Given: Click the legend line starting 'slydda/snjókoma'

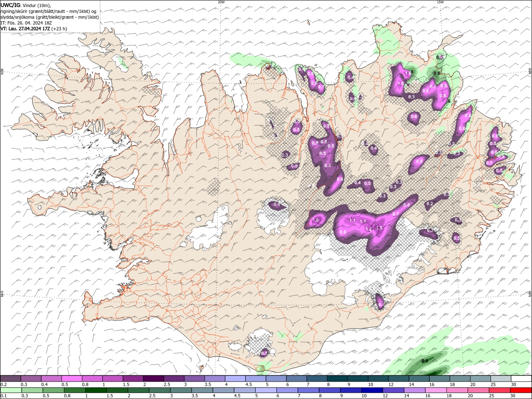Looking at the screenshot, I should click(50, 17).
